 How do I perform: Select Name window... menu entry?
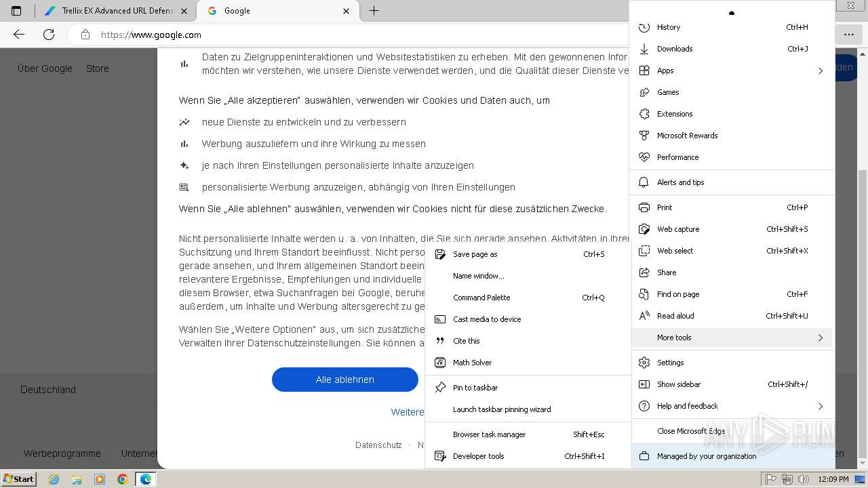[x=528, y=276]
